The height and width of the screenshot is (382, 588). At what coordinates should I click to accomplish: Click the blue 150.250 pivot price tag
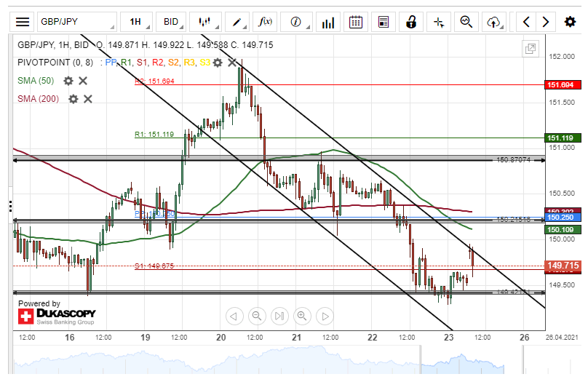pyautogui.click(x=563, y=218)
